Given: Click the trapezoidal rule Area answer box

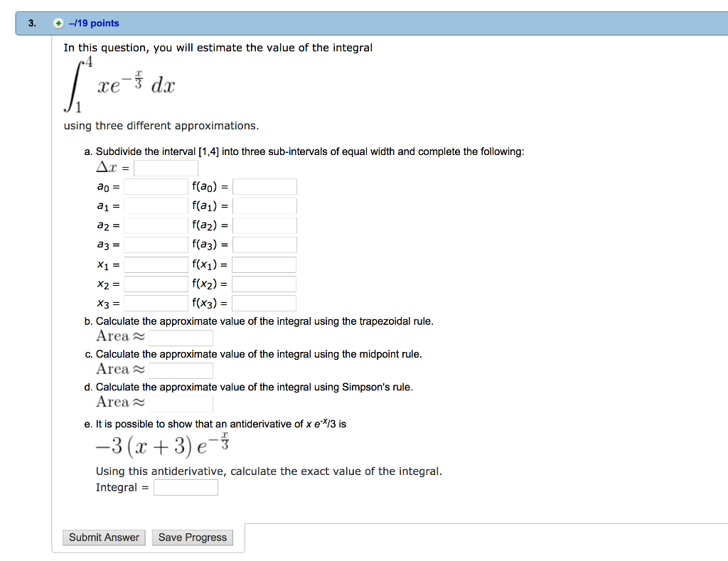Looking at the screenshot, I should pyautogui.click(x=181, y=337).
